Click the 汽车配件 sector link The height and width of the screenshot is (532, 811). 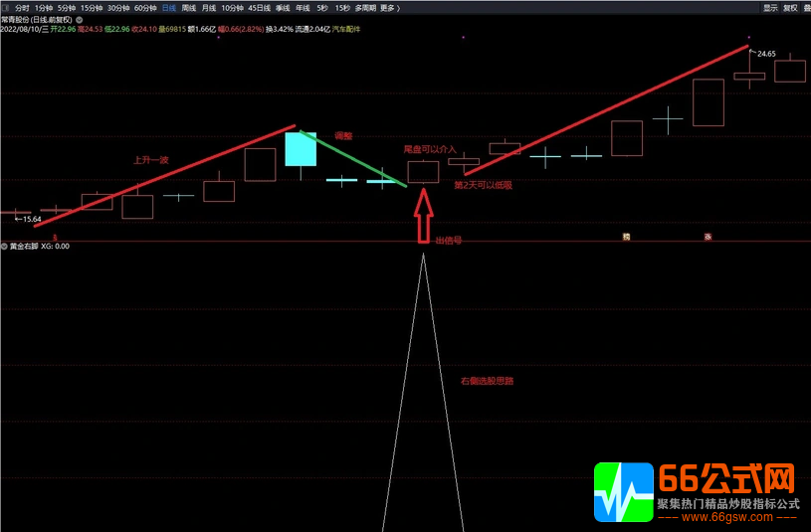346,29
